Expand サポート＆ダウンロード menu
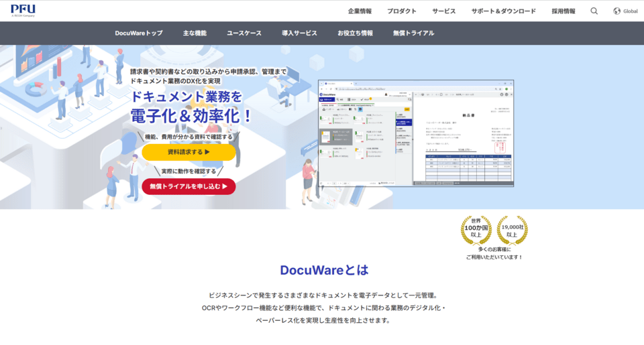 pos(503,11)
